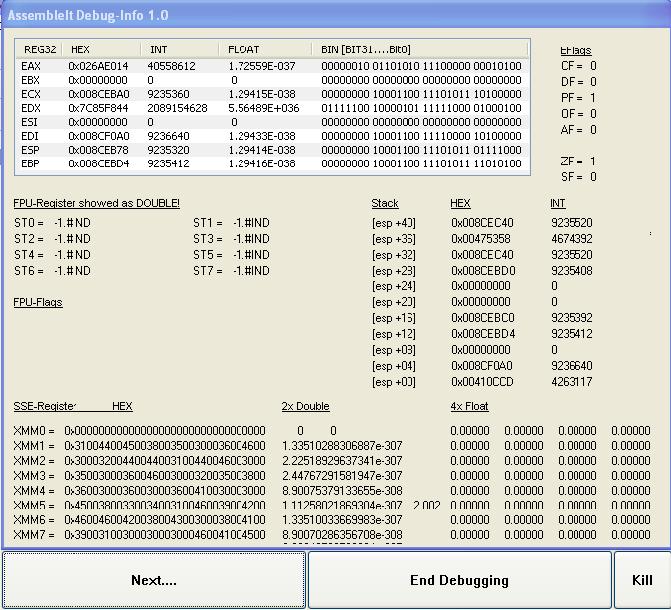This screenshot has height=610, width=671.
Task: Click the Kill button
Action: point(641,580)
